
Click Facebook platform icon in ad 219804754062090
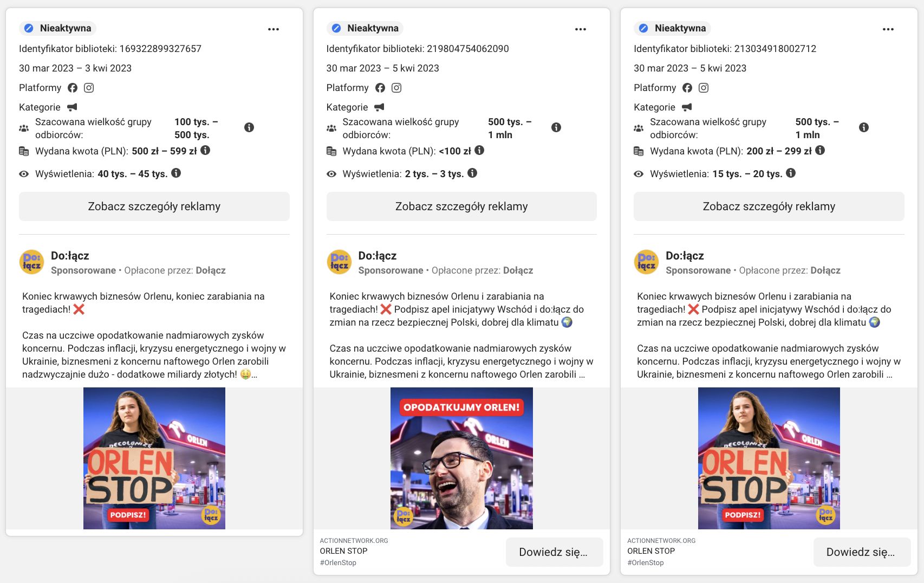tap(380, 88)
